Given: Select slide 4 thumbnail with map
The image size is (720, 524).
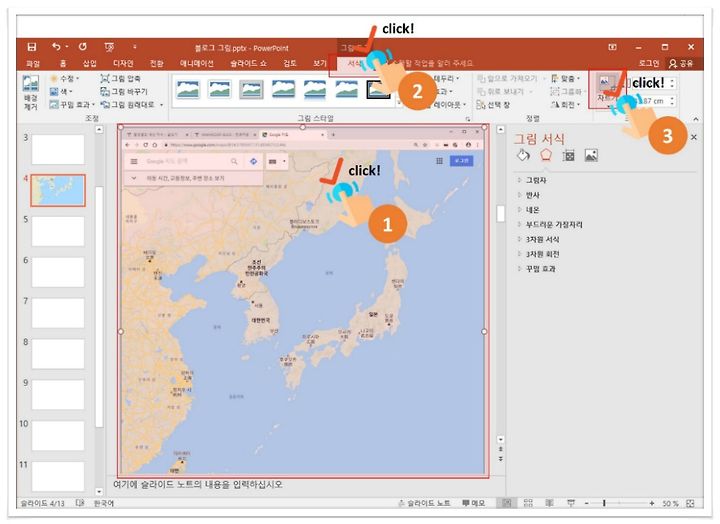Looking at the screenshot, I should [x=58, y=190].
